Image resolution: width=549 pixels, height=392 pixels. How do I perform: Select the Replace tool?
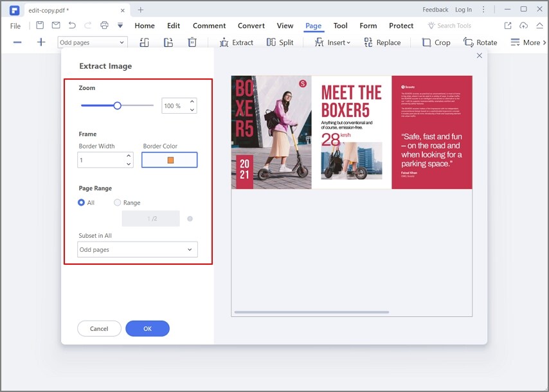[383, 42]
